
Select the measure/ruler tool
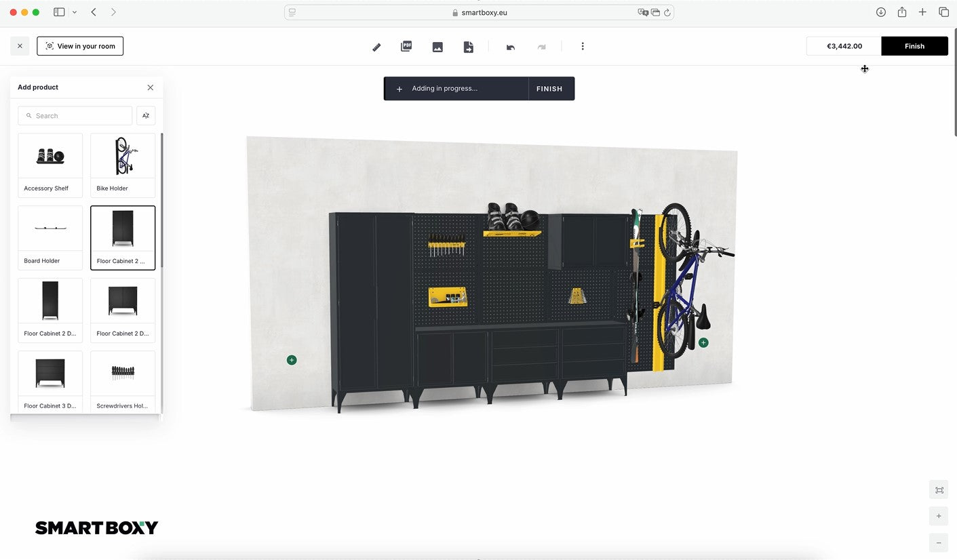pos(376,46)
